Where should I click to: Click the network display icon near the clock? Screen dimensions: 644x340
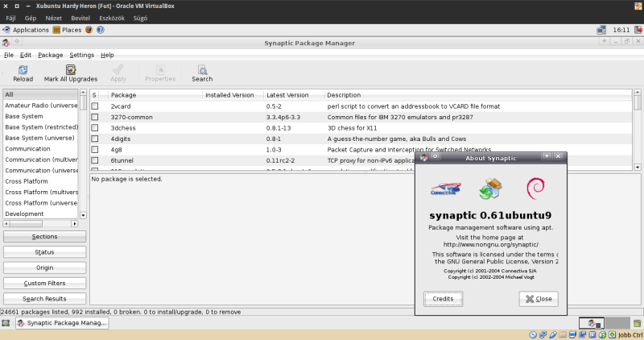pos(601,30)
